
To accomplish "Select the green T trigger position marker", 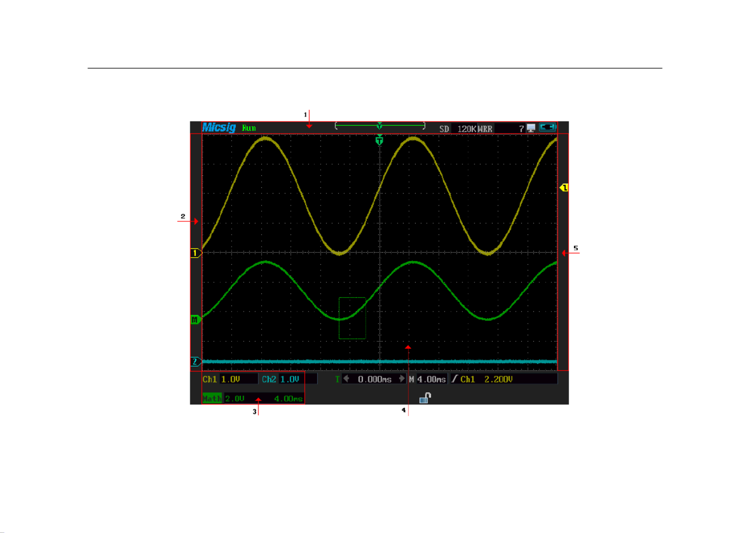I will click(x=379, y=141).
